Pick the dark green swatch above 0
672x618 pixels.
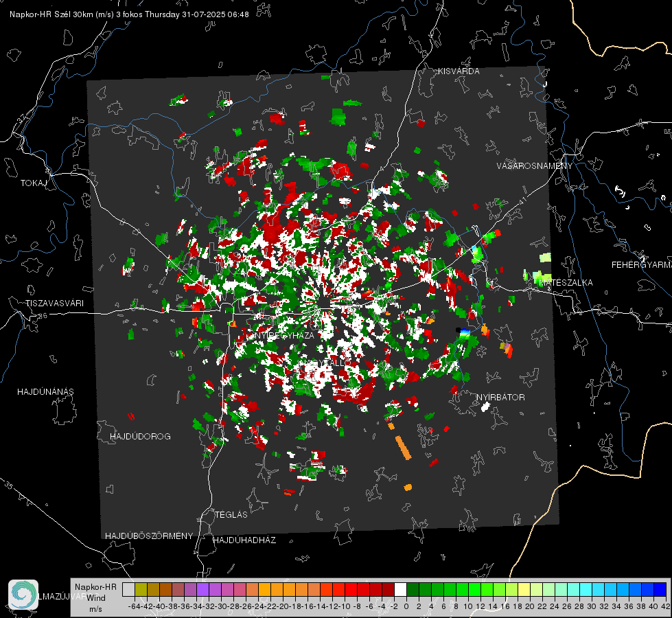(413, 589)
